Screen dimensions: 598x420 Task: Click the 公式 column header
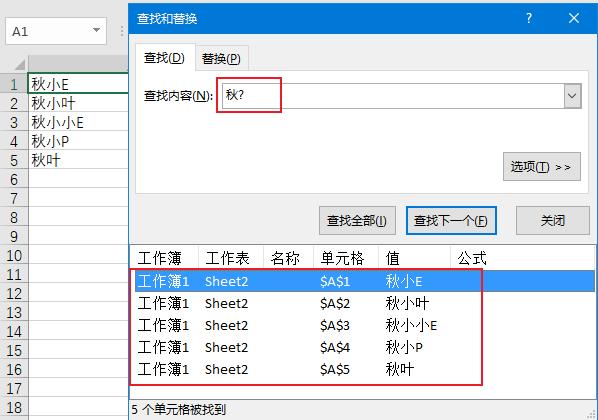point(522,258)
